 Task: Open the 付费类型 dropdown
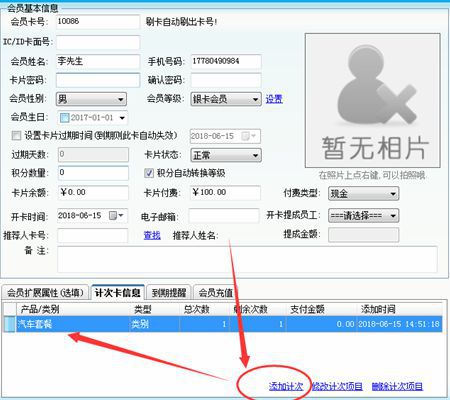pyautogui.click(x=363, y=193)
